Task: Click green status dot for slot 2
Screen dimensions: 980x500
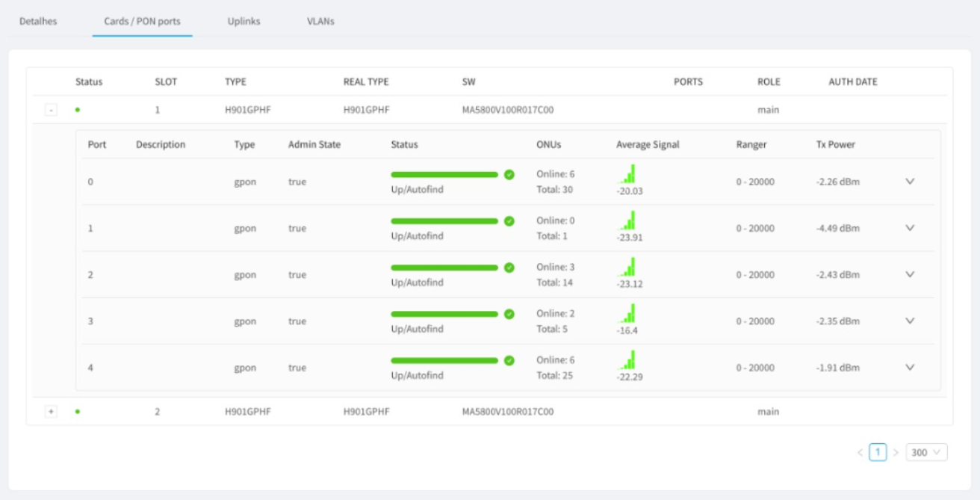Action: [x=78, y=412]
